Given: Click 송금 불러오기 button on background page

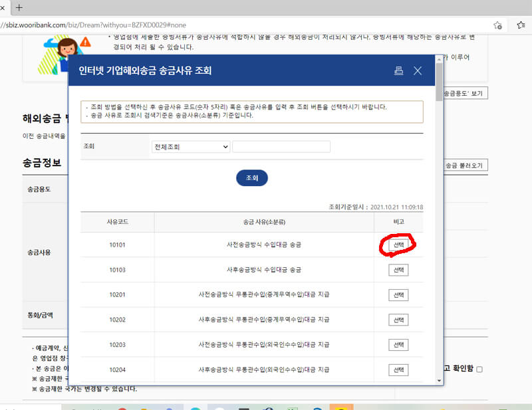Looking at the screenshot, I should click(x=465, y=165).
